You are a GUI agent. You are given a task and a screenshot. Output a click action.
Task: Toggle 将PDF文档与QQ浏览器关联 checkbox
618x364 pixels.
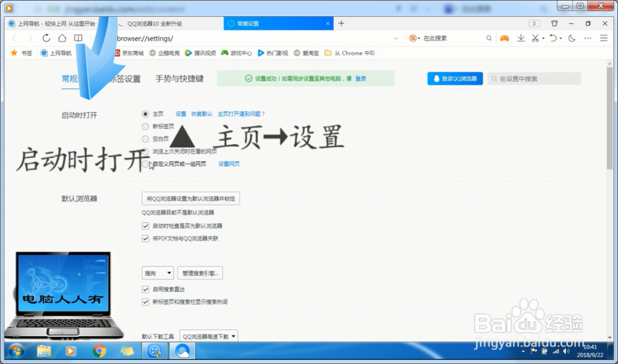(x=145, y=239)
